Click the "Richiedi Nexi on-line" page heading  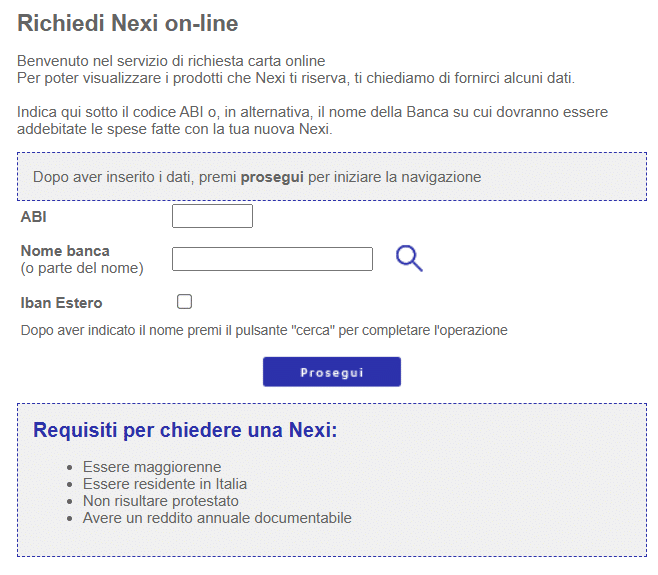click(128, 23)
